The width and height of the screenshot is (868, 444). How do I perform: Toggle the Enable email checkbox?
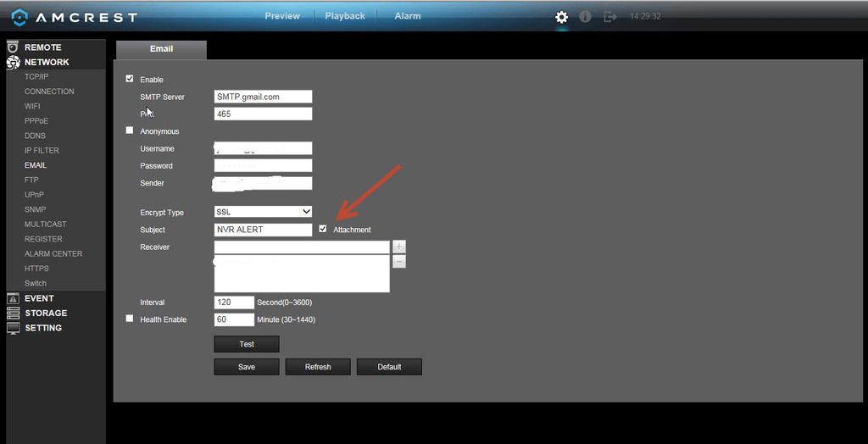[130, 79]
